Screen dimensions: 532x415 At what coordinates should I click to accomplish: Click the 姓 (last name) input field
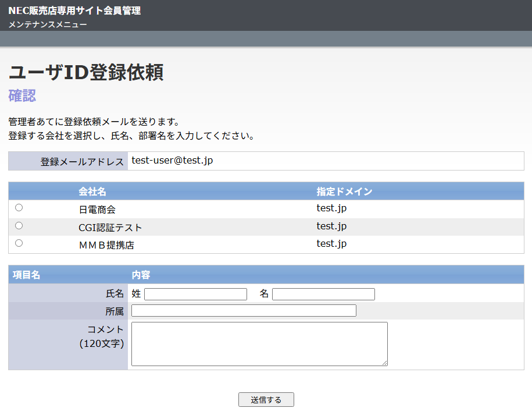pyautogui.click(x=195, y=294)
